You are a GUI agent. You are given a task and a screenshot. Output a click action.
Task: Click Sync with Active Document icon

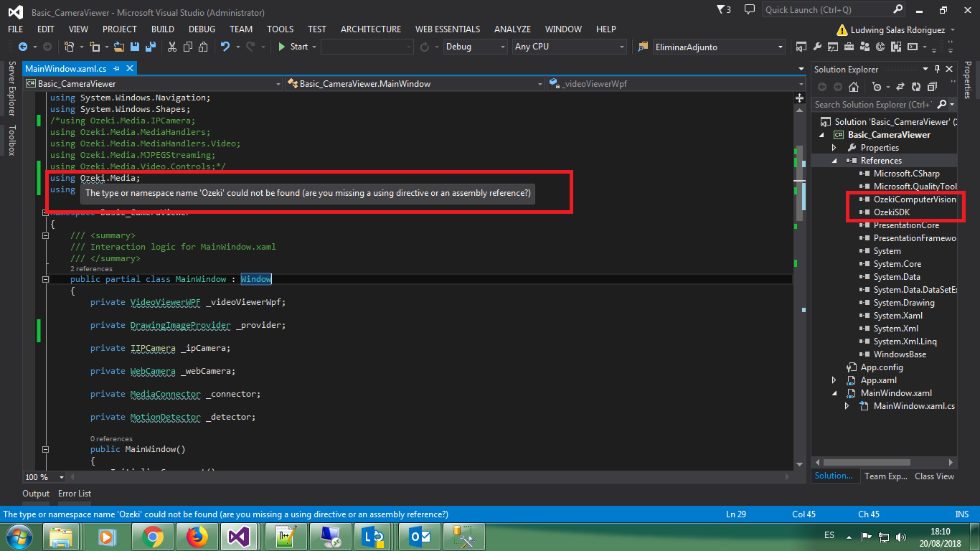pyautogui.click(x=900, y=87)
